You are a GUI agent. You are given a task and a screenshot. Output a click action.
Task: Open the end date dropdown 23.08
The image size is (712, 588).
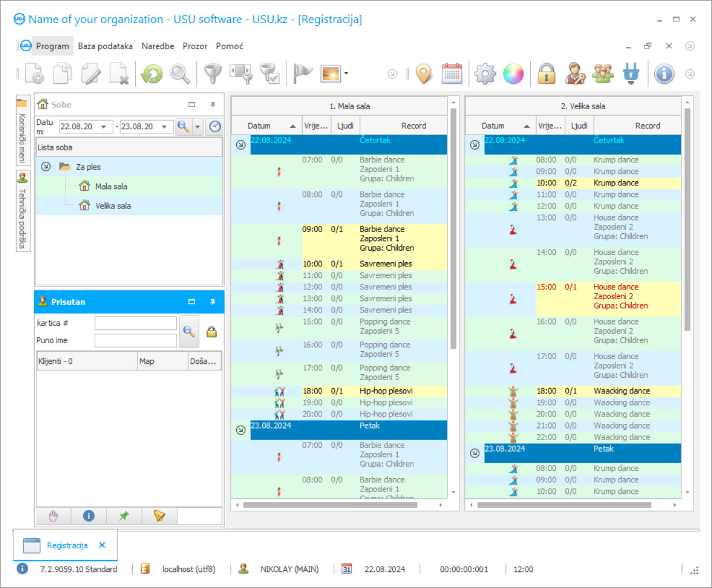click(x=165, y=126)
